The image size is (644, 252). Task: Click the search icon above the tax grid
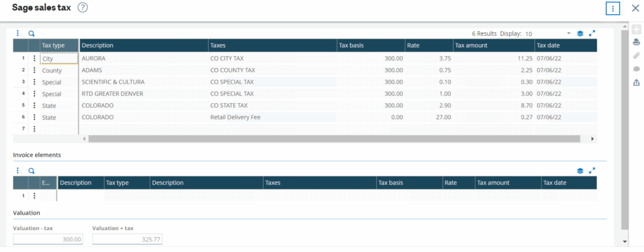(x=31, y=33)
